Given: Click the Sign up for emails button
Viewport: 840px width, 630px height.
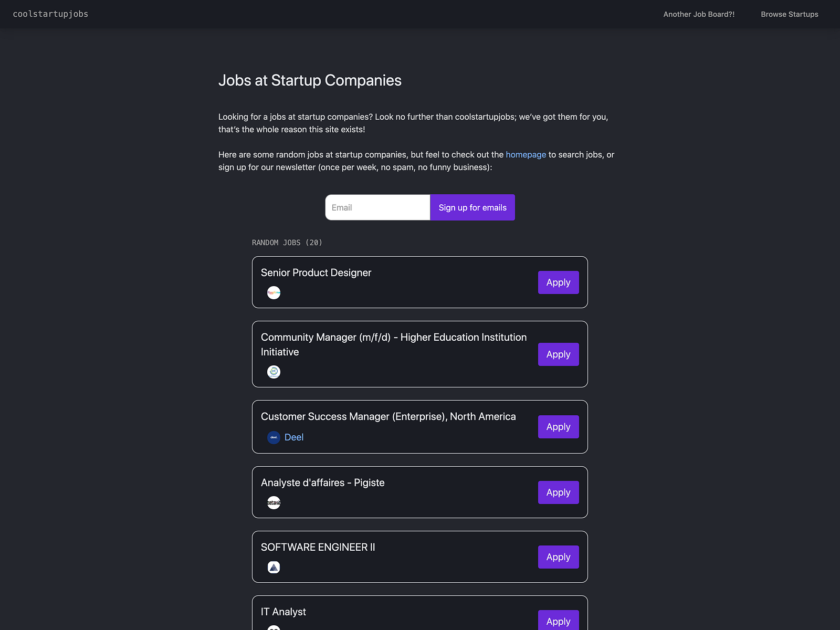Looking at the screenshot, I should click(x=472, y=207).
